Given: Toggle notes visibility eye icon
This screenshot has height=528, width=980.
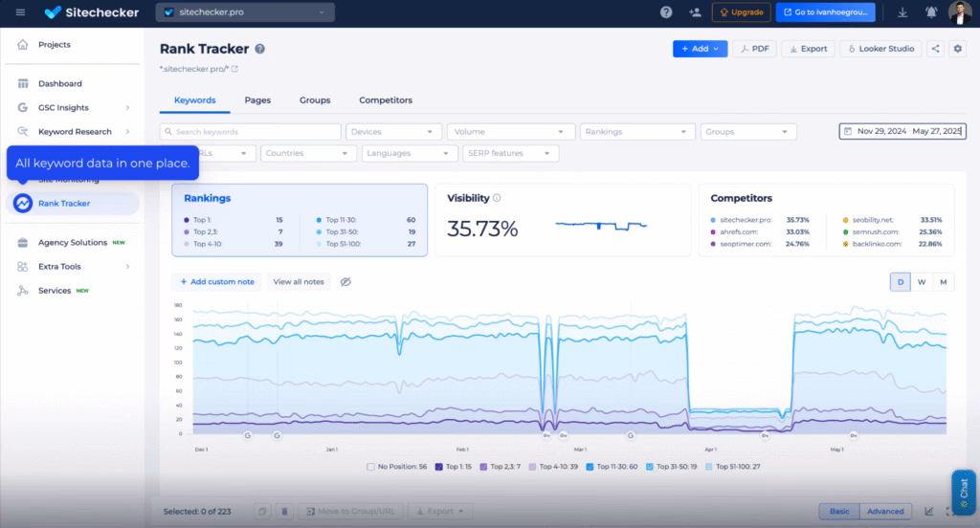Looking at the screenshot, I should click(346, 282).
